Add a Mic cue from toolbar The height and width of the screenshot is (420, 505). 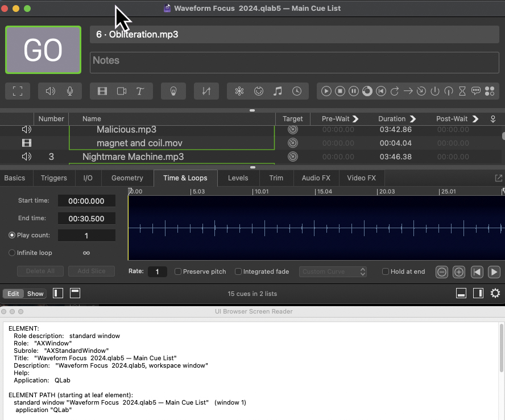(x=70, y=91)
